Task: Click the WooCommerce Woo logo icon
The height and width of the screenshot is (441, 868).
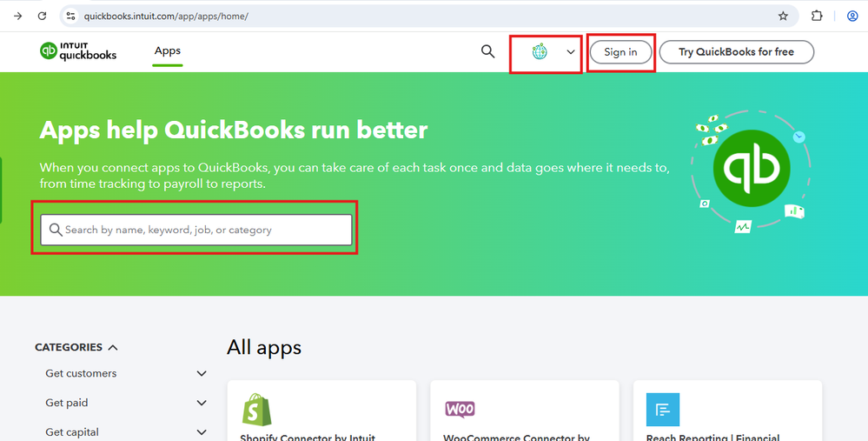Action: [460, 409]
